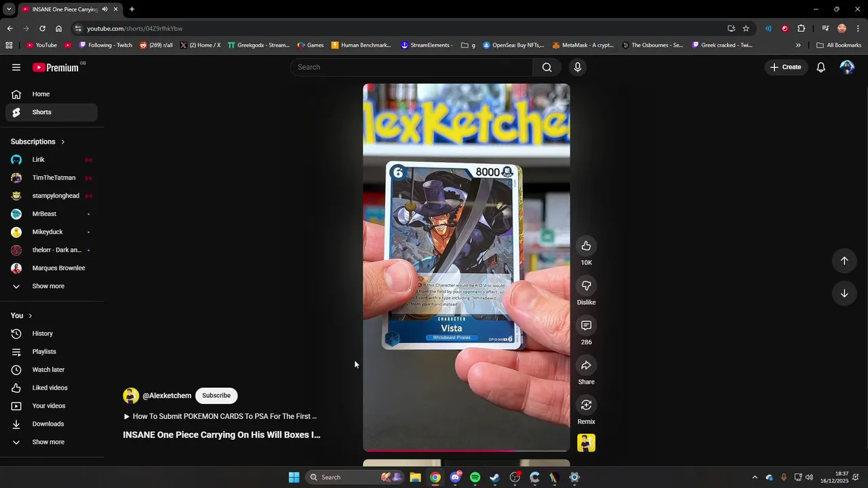Open the @Alexketchem channel name link
Image resolution: width=868 pixels, height=488 pixels.
point(167,396)
